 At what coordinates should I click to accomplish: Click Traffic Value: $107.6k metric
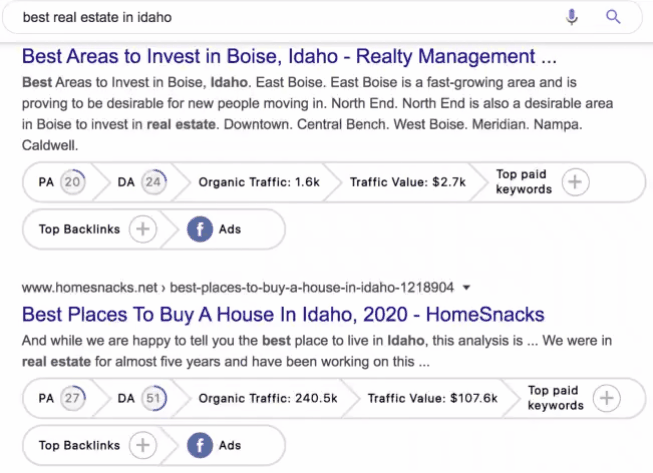(x=432, y=398)
